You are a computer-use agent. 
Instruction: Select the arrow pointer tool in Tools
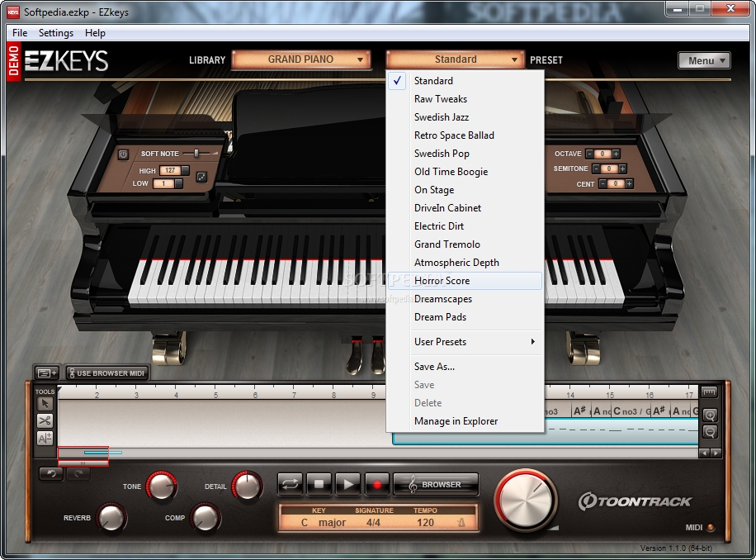(x=45, y=404)
